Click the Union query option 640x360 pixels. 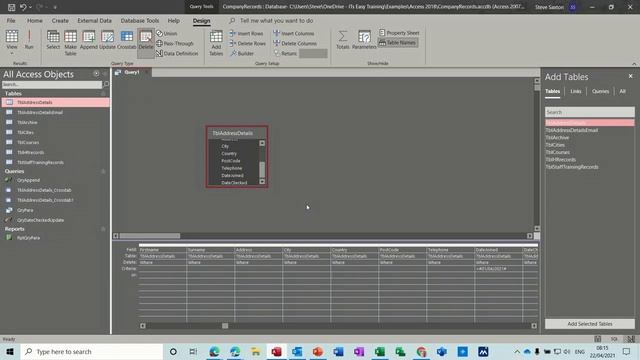pos(167,33)
